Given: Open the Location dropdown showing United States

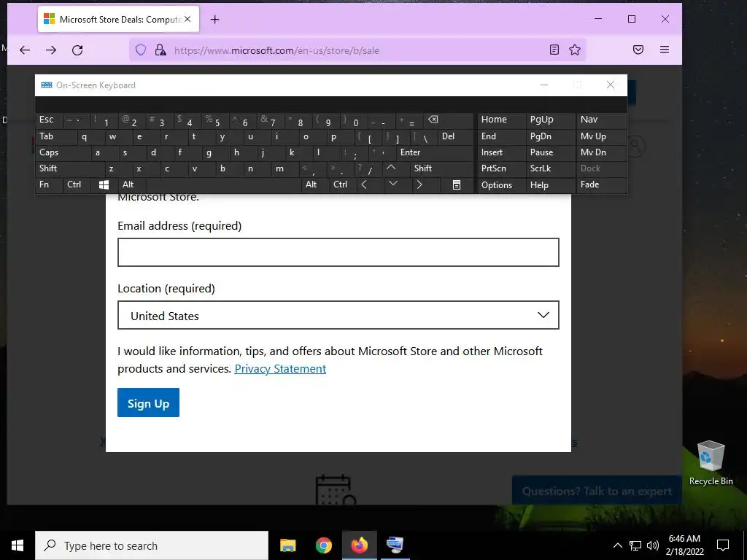Looking at the screenshot, I should click(338, 315).
